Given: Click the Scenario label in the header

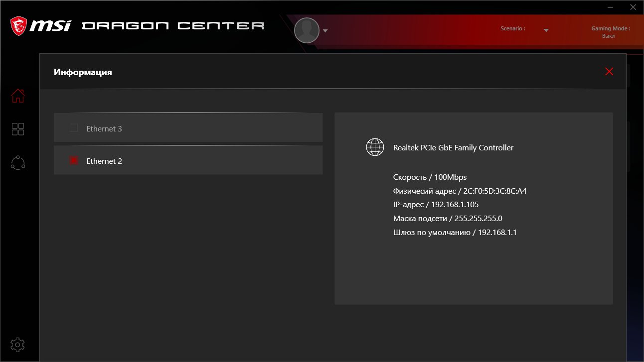Looking at the screenshot, I should 513,28.
